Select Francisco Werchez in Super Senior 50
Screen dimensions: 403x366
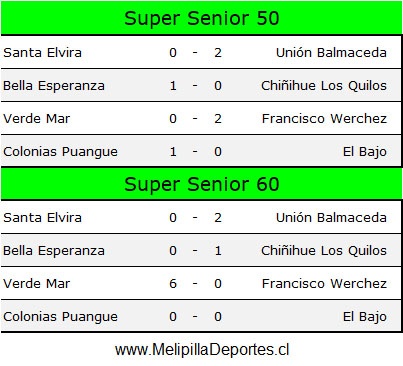coord(324,119)
